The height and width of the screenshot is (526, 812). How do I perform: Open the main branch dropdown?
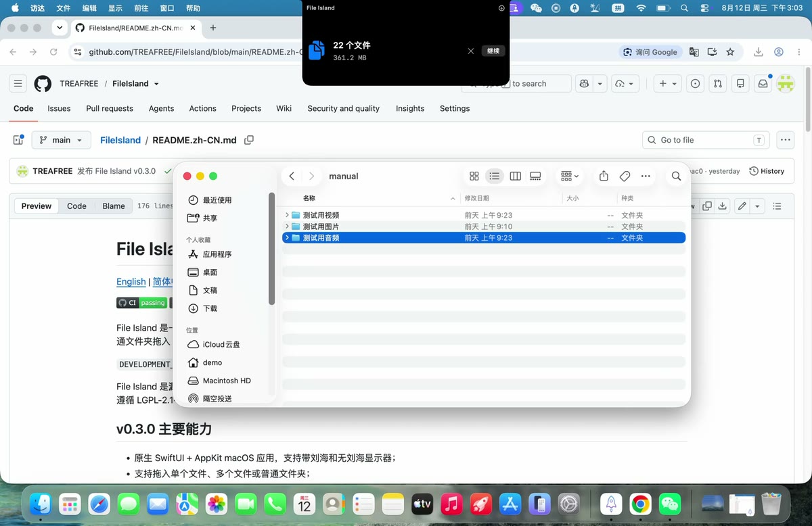(x=61, y=140)
